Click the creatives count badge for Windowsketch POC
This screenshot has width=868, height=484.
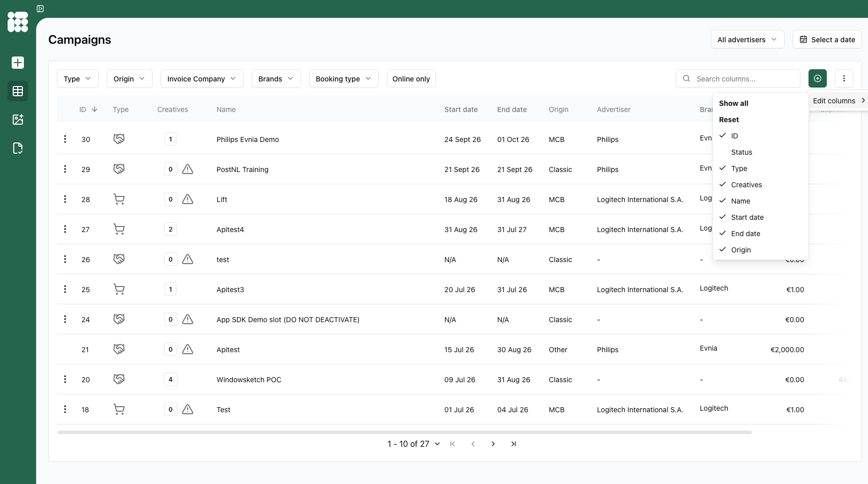point(170,379)
